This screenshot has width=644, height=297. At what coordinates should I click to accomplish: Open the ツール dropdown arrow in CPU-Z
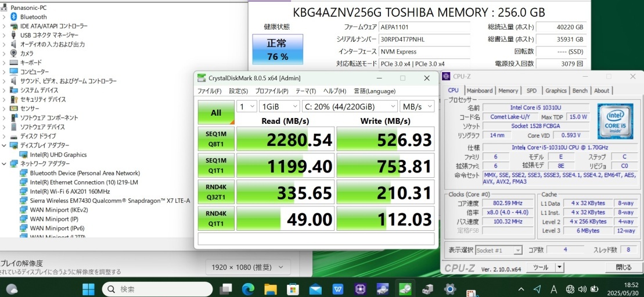point(559,267)
